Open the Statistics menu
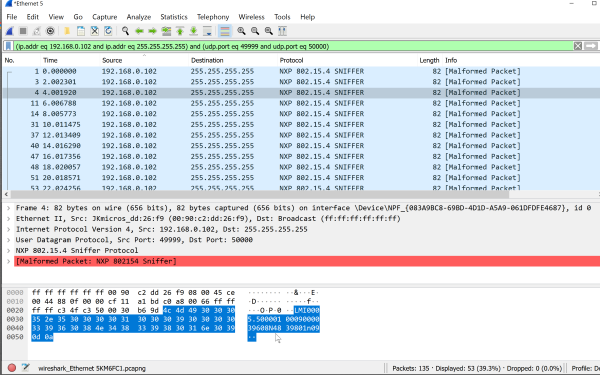 point(174,17)
